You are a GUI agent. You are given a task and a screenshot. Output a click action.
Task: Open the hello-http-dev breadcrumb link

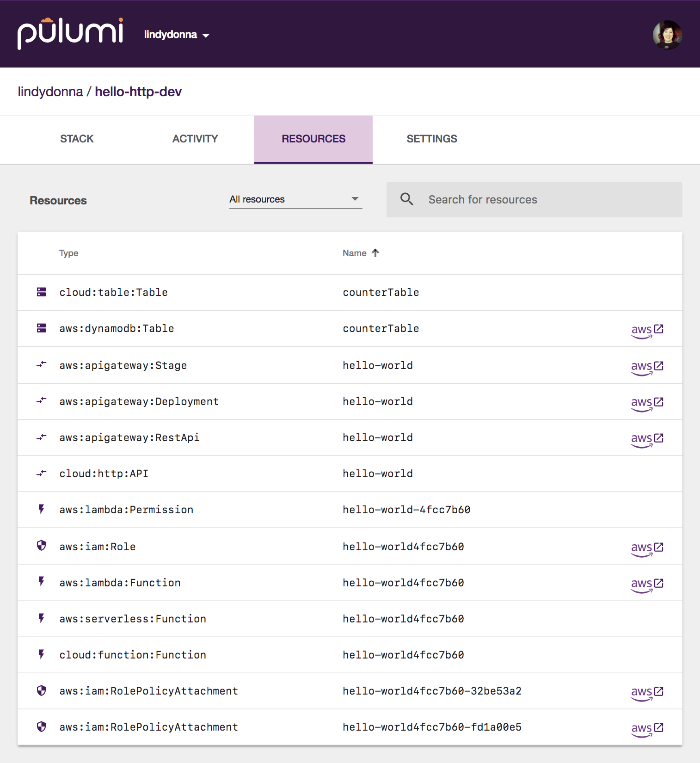tap(138, 92)
